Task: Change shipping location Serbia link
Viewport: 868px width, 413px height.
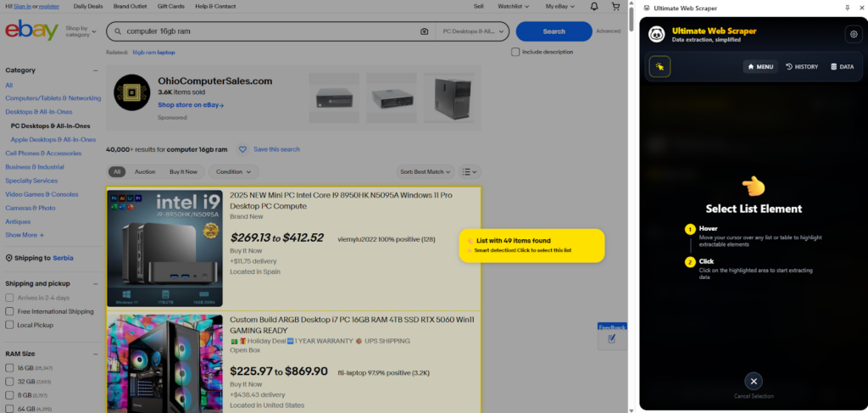Action: click(x=63, y=258)
